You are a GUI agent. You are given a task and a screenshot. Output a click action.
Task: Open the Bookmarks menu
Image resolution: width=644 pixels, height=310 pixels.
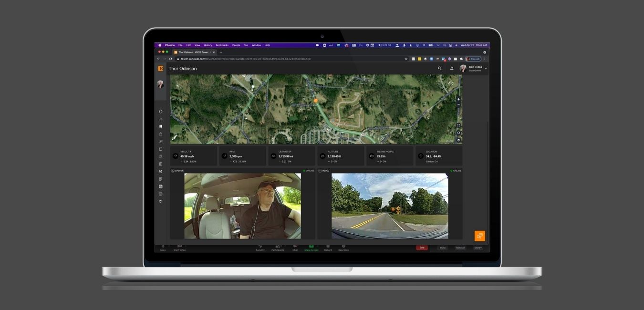[x=222, y=45]
